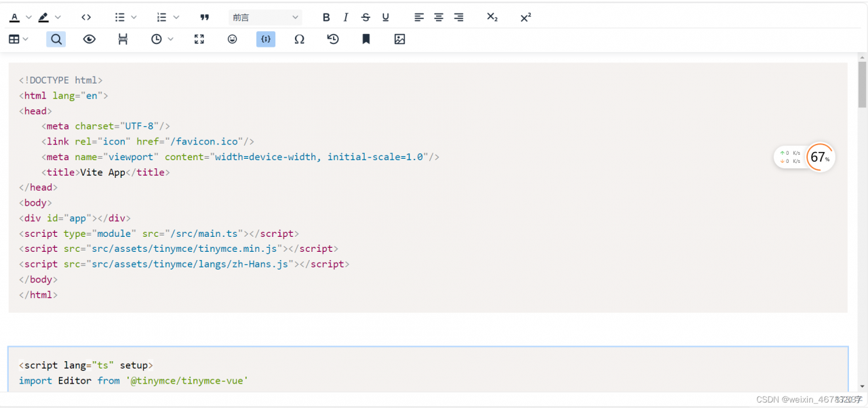Open the 前言 format style dropdown
Image resolution: width=868 pixels, height=408 pixels.
click(x=265, y=17)
